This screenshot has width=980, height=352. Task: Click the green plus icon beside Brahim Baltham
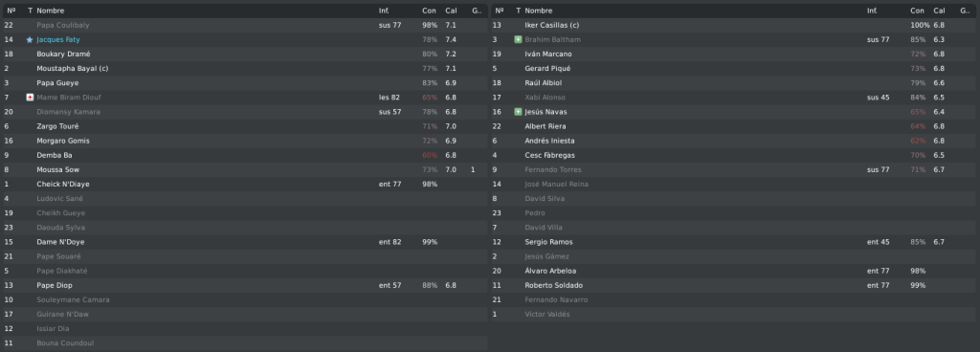click(518, 39)
